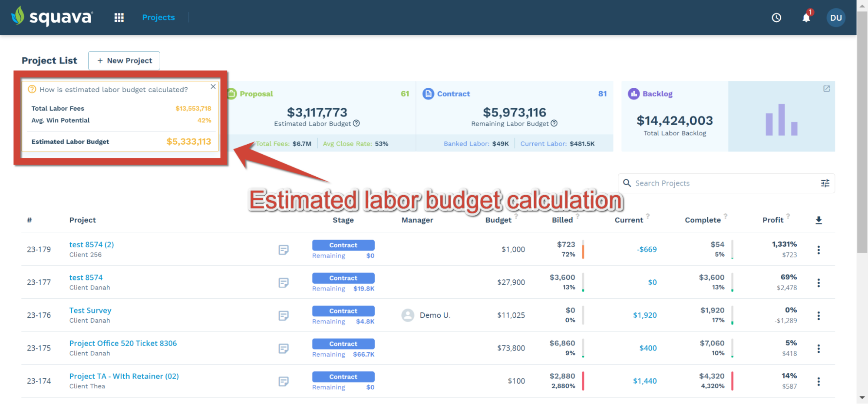Image resolution: width=868 pixels, height=404 pixels.
Task: Open the DU user avatar menu
Action: [836, 18]
